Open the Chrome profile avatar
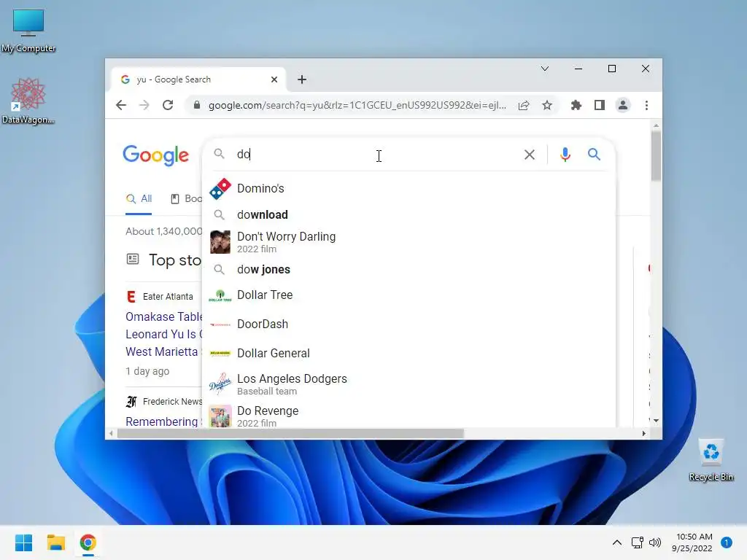This screenshot has height=560, width=747. click(623, 105)
